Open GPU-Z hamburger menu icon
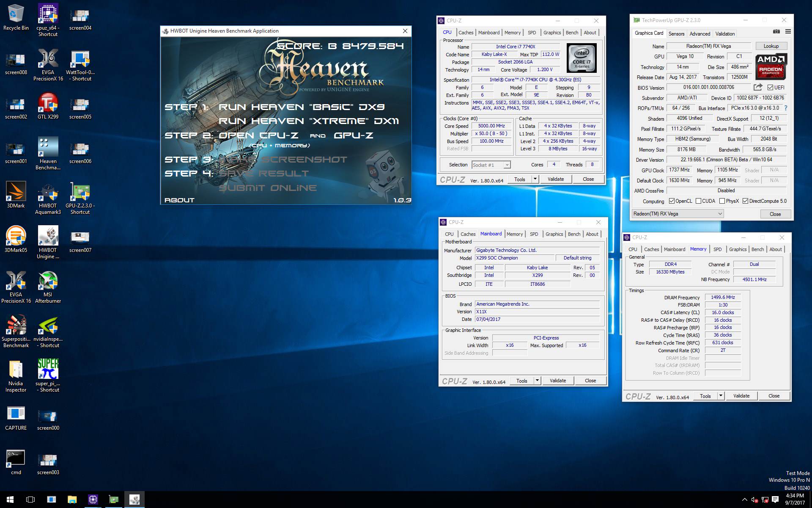Screen dimensions: 812x508 [788, 31]
